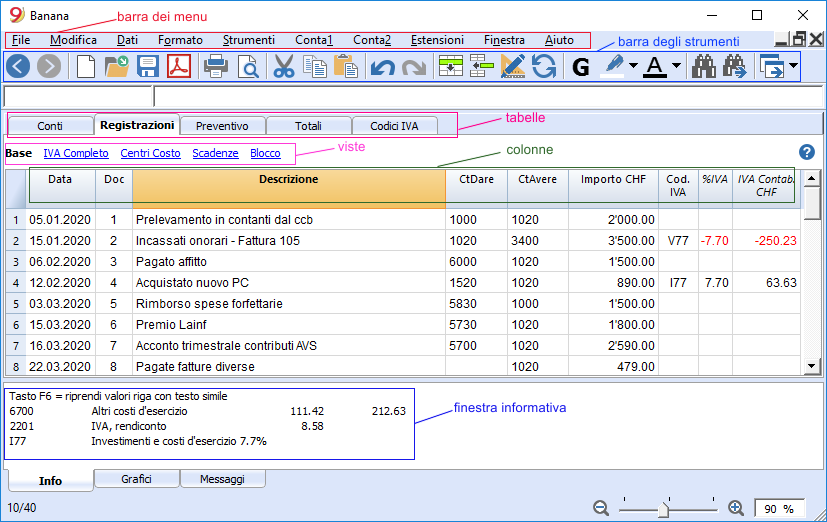This screenshot has width=827, height=522.
Task: Recalculate with the circular arrows icon
Action: point(544,66)
